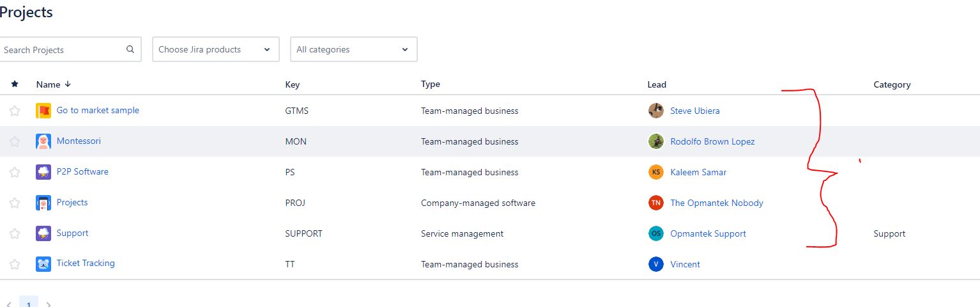Click Rodolfo Brown Lopez's avatar
This screenshot has width=980, height=307.
click(x=656, y=141)
